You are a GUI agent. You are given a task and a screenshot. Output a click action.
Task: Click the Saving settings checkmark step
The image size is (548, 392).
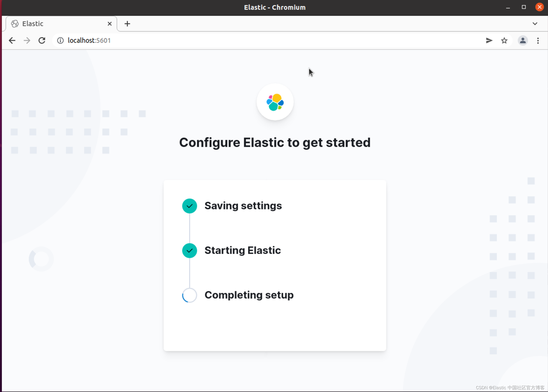pyautogui.click(x=189, y=206)
